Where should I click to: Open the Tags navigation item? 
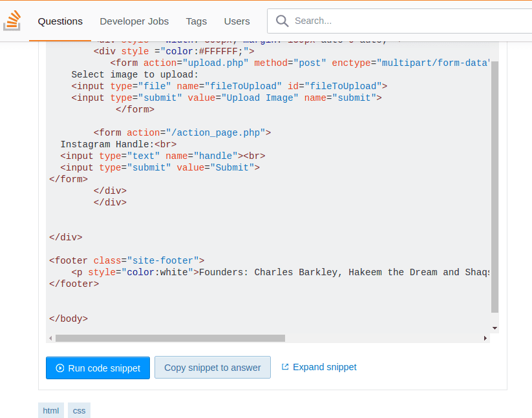[x=197, y=21]
